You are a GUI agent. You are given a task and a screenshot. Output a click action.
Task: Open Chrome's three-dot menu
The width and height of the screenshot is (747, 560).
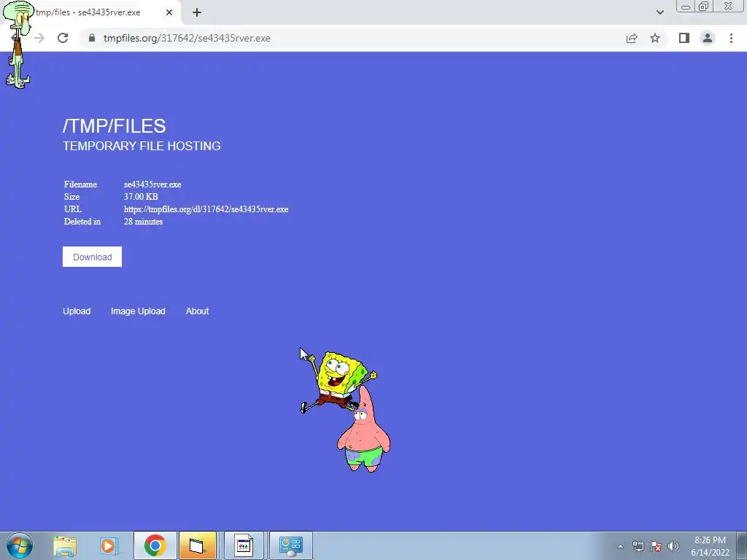(x=731, y=38)
